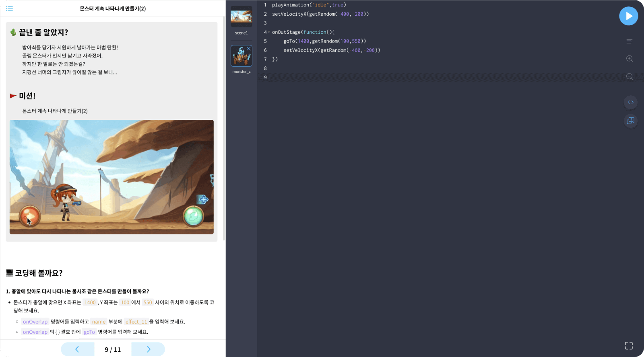644x357 pixels.
Task: Click the blue crosshair icon in preview
Action: [x=203, y=199]
